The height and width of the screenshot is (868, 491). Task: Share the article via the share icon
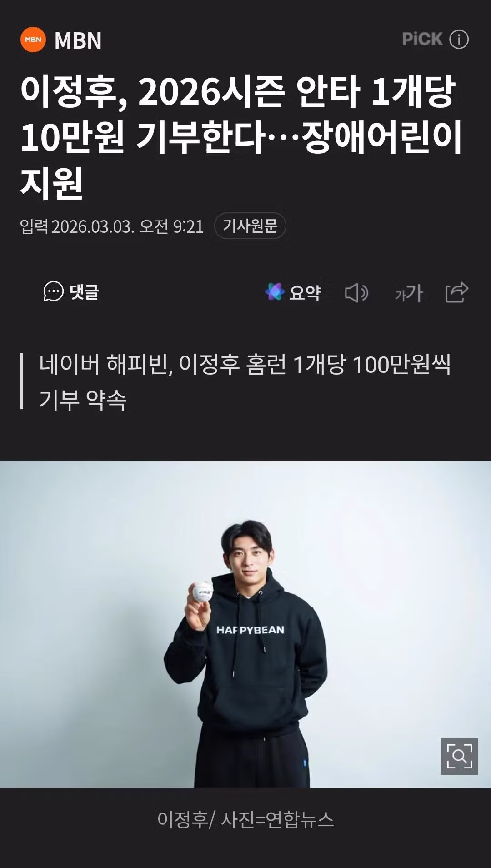pyautogui.click(x=456, y=292)
